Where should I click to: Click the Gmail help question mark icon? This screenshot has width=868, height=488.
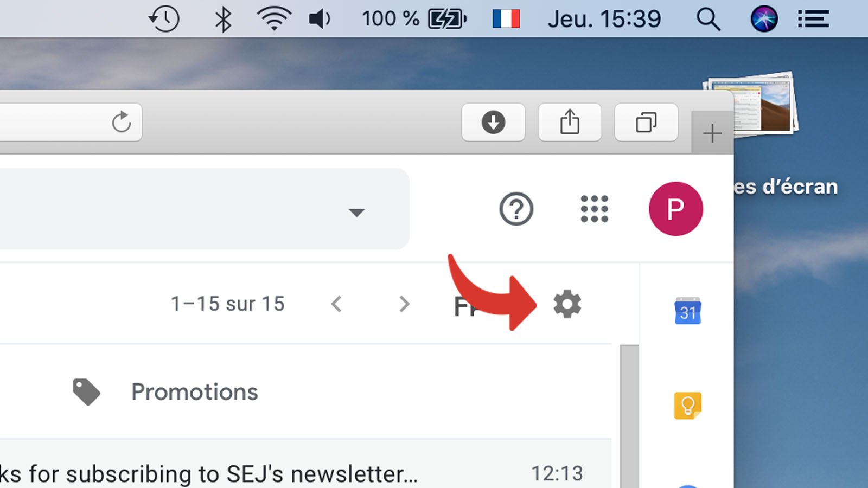516,210
